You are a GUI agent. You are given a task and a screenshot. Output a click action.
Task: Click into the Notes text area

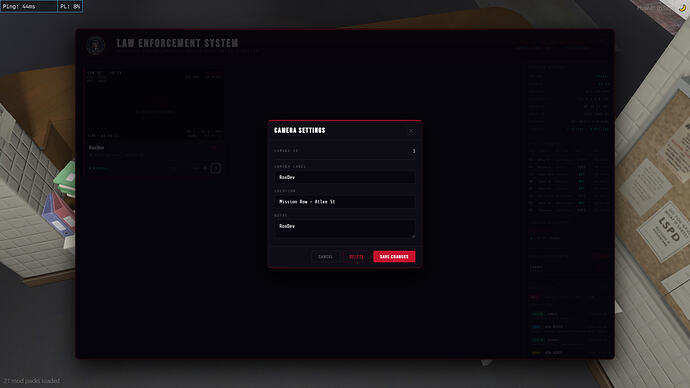pyautogui.click(x=345, y=229)
